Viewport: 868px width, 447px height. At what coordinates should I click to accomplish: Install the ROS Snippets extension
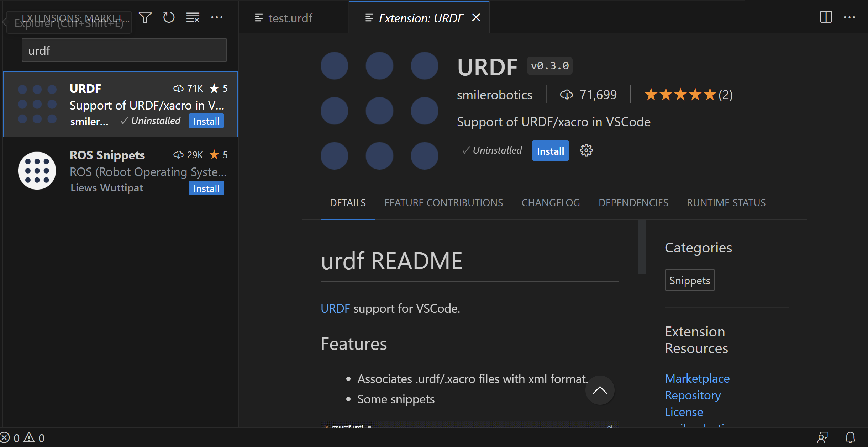point(206,188)
